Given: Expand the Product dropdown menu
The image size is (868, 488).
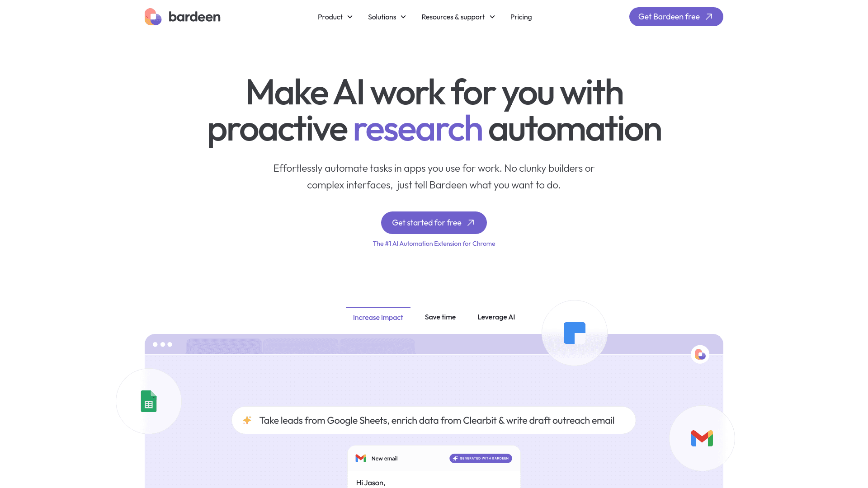Looking at the screenshot, I should point(335,17).
